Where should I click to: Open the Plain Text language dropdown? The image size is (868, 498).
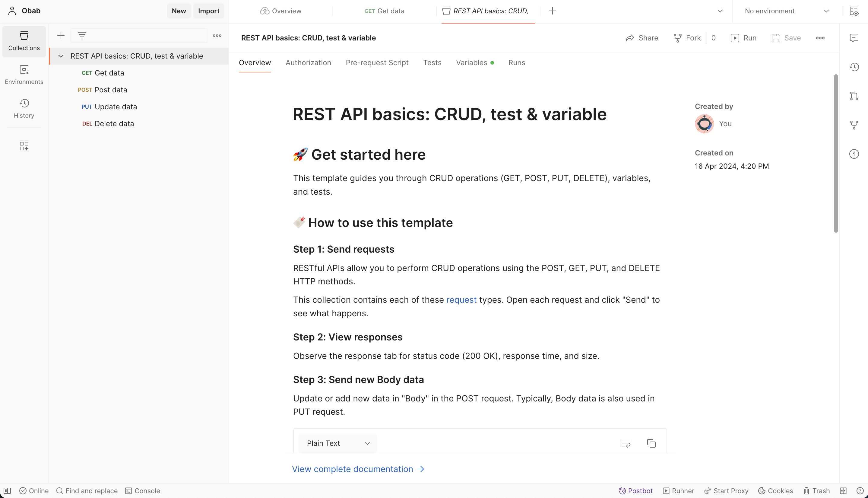337,443
